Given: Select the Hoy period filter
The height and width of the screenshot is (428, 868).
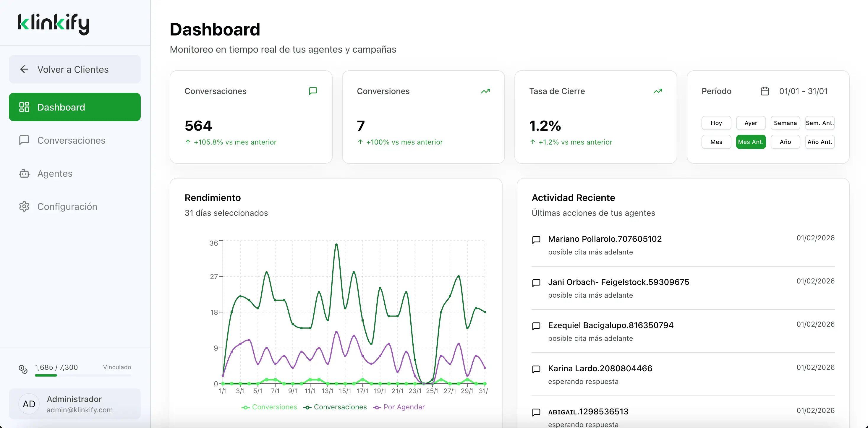Looking at the screenshot, I should 716,123.
